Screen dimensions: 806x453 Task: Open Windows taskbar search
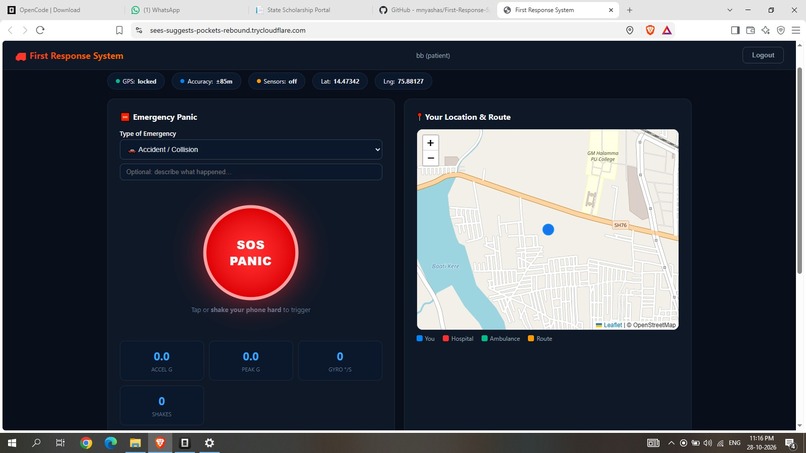[36, 443]
